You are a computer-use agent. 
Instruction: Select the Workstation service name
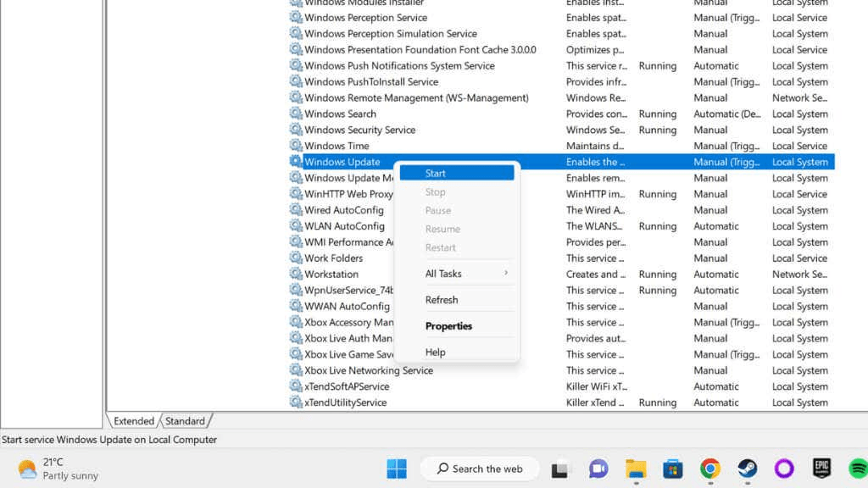[331, 274]
